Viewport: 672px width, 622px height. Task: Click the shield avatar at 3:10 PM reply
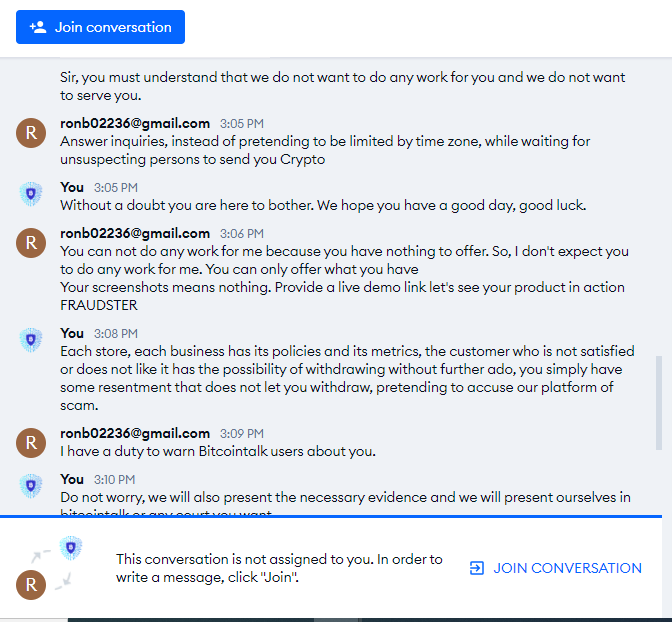[31, 486]
